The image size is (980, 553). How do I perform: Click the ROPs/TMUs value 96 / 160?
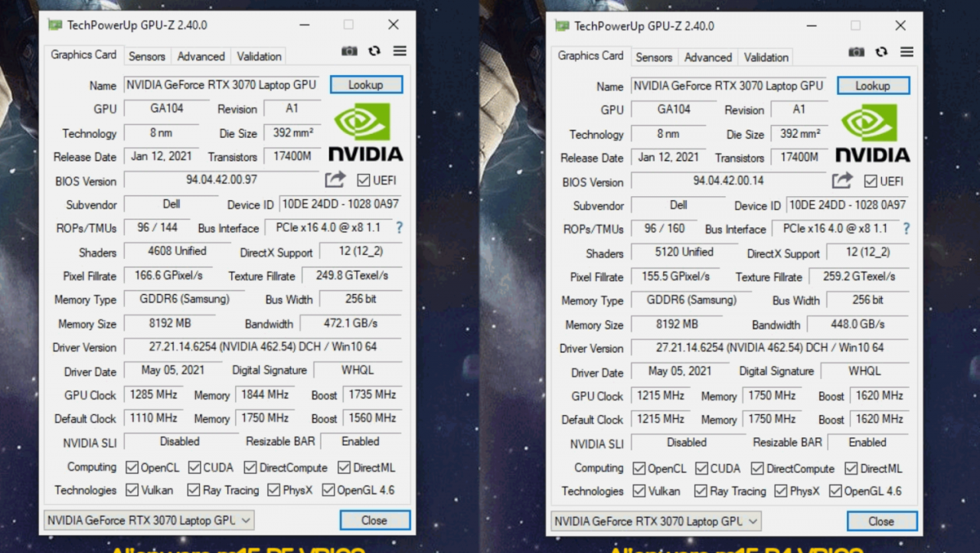(665, 228)
